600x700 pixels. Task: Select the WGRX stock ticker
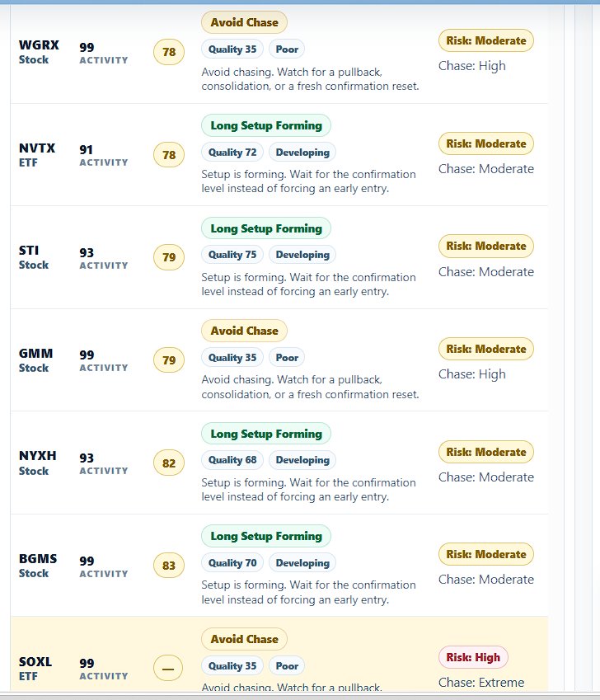click(39, 45)
